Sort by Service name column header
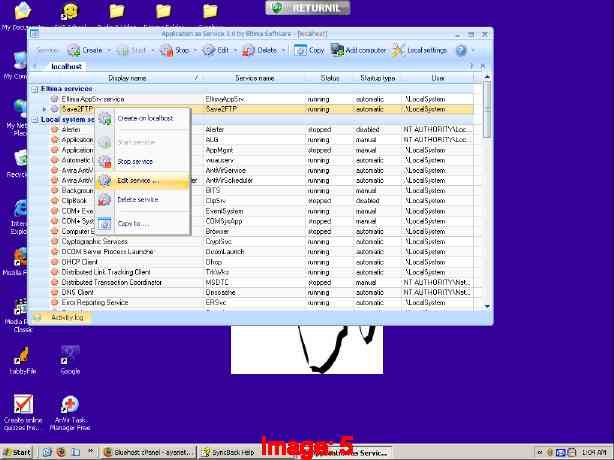 click(x=254, y=78)
